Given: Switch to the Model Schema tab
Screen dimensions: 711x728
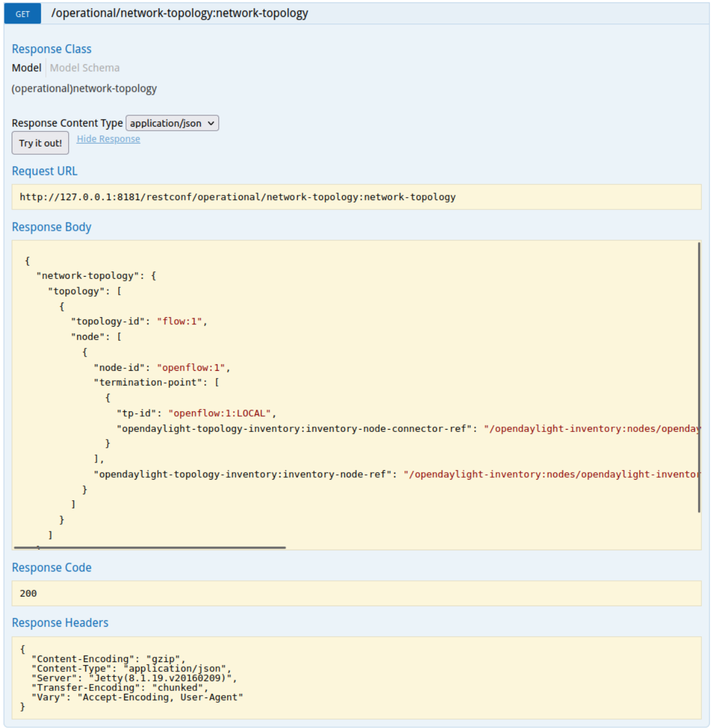Looking at the screenshot, I should (85, 68).
